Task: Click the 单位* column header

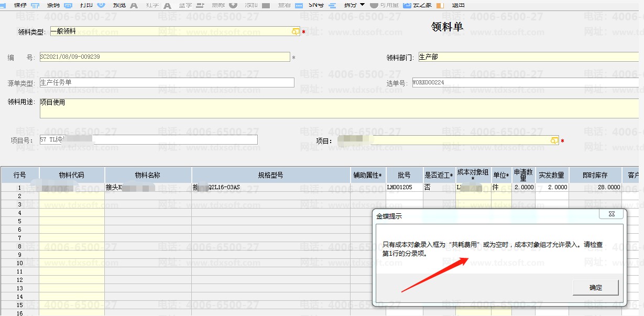Action: [x=501, y=175]
